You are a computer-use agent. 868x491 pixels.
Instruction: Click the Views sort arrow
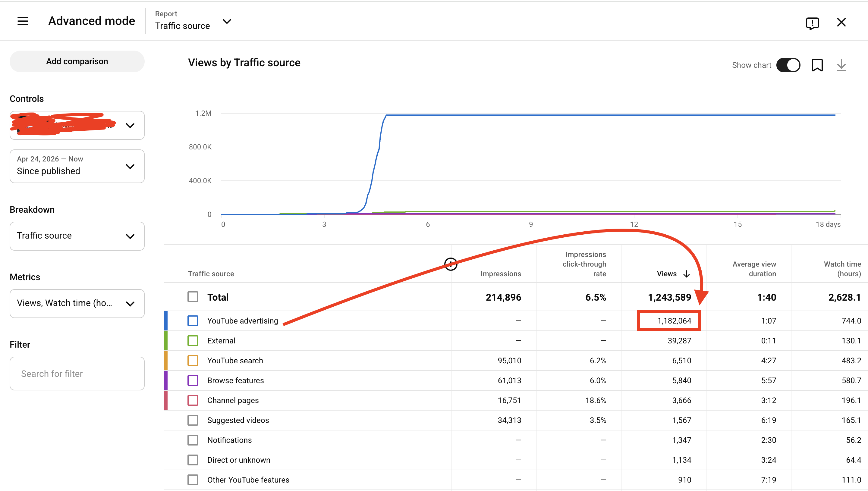(x=687, y=274)
